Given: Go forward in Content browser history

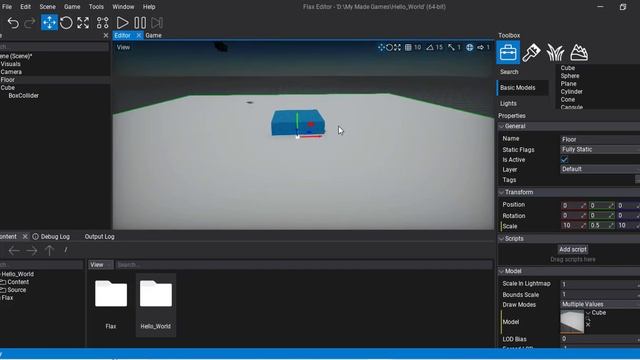Looking at the screenshot, I should 31,250.
